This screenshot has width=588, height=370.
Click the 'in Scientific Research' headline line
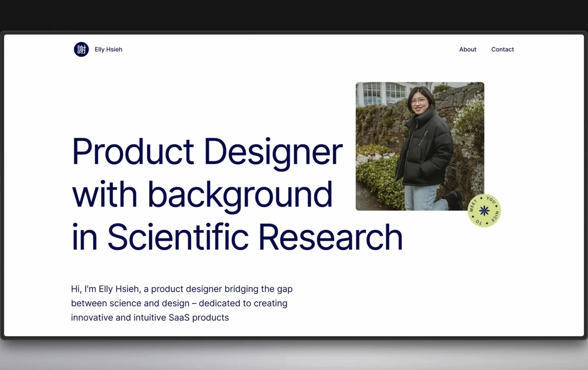tap(237, 237)
